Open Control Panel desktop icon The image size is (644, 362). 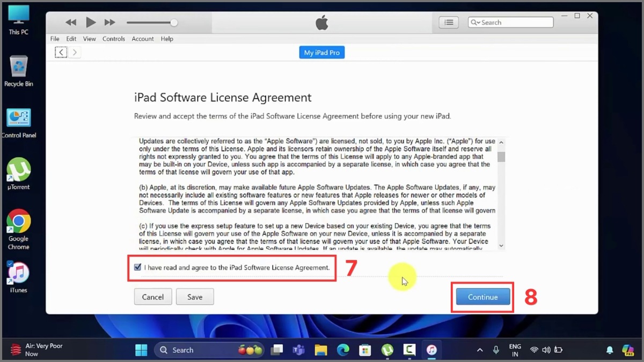(19, 123)
